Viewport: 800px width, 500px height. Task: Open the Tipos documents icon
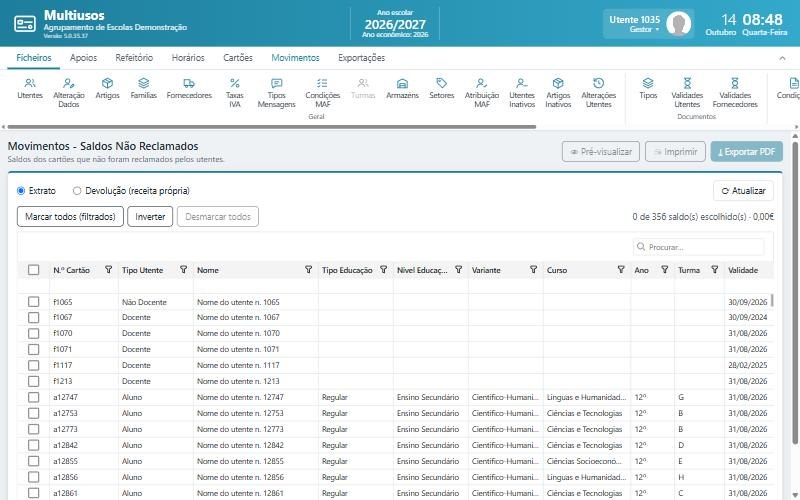point(648,88)
